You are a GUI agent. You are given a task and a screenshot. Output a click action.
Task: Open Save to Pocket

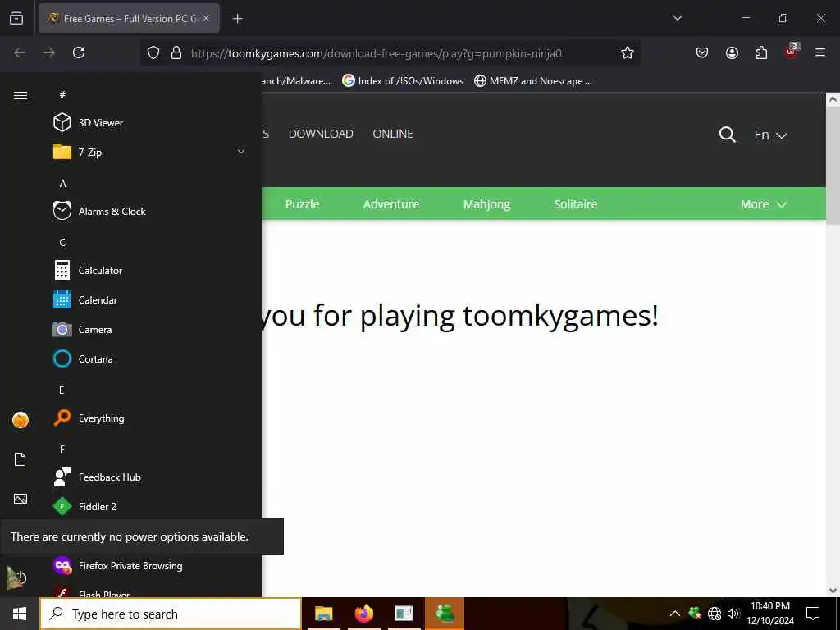pos(702,52)
